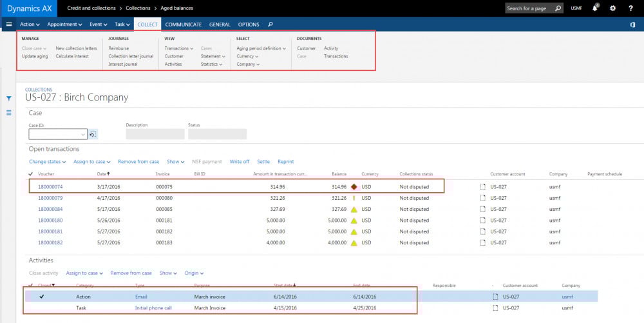Click the help question mark icon
Screen dimensions: 644x323
[630, 8]
